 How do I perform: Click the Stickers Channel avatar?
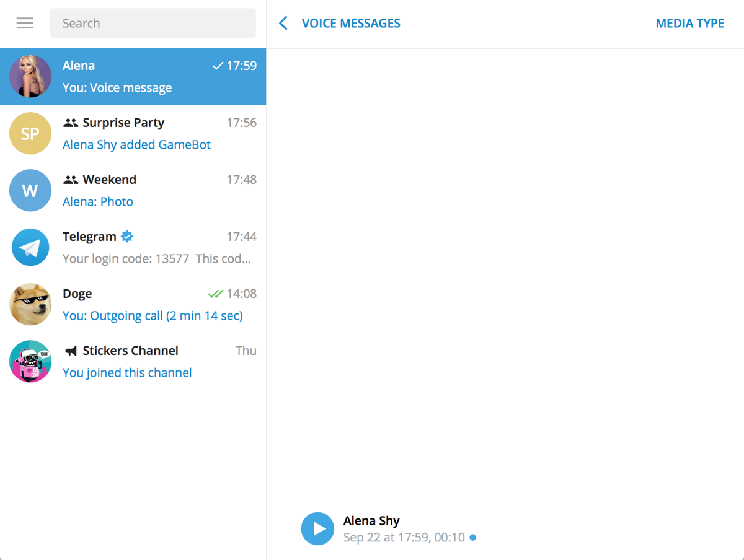tap(30, 361)
